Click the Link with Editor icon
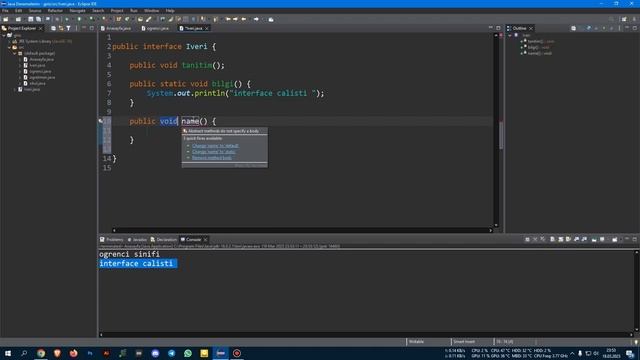The image size is (640, 360). coord(61,28)
